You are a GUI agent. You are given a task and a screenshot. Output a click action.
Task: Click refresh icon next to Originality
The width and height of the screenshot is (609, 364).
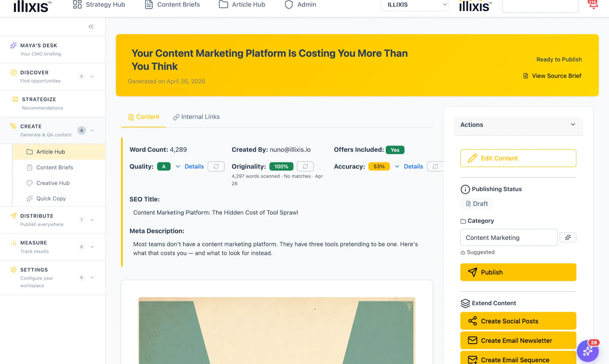[305, 167]
